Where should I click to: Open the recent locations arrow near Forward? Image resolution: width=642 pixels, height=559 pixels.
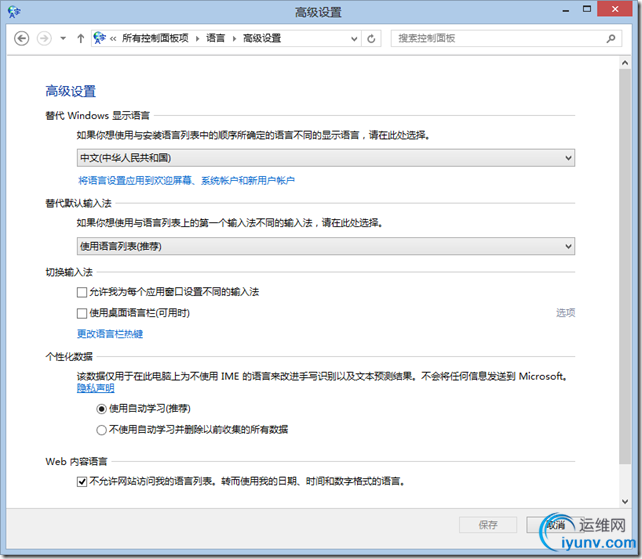point(63,38)
